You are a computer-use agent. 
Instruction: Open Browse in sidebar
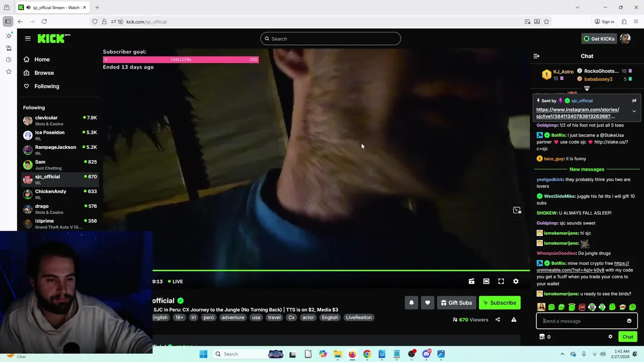click(x=39, y=73)
